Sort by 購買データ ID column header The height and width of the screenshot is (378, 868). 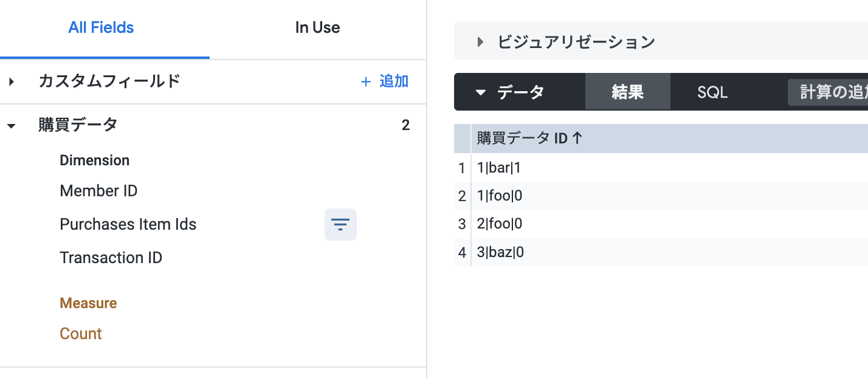(529, 139)
